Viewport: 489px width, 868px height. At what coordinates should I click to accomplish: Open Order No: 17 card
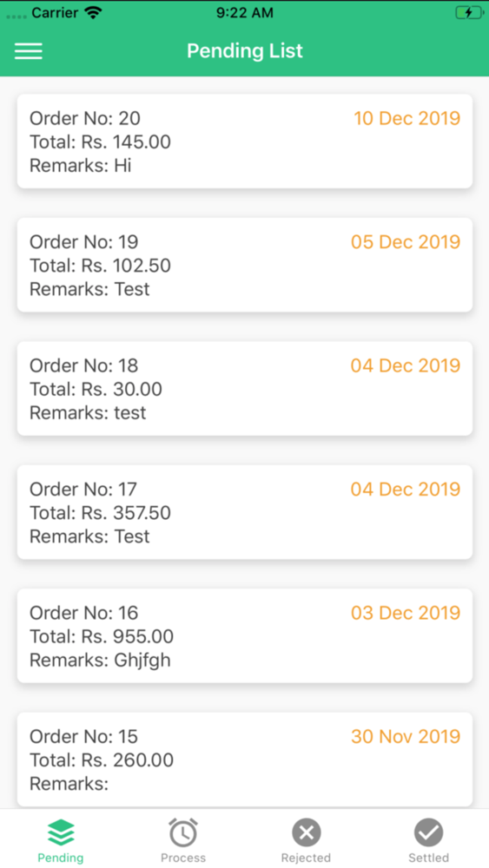(245, 512)
